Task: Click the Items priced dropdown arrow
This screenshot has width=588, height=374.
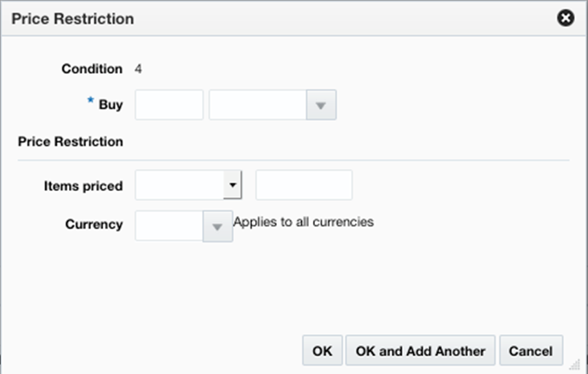Action: coord(232,185)
